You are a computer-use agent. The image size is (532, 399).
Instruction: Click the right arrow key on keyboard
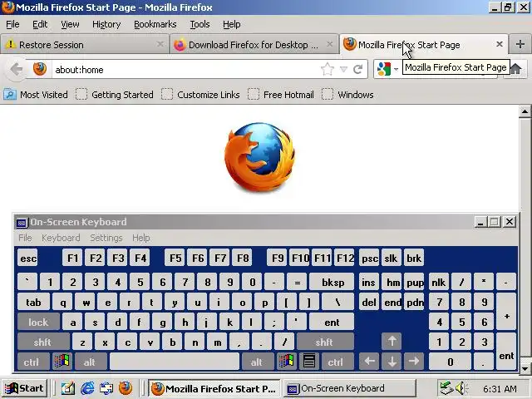click(414, 362)
